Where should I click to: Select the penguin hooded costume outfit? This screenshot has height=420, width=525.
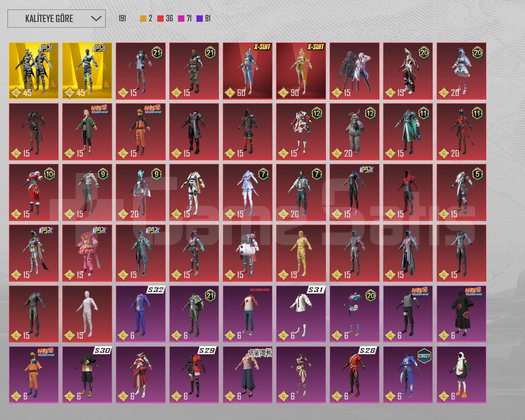[x=461, y=374]
